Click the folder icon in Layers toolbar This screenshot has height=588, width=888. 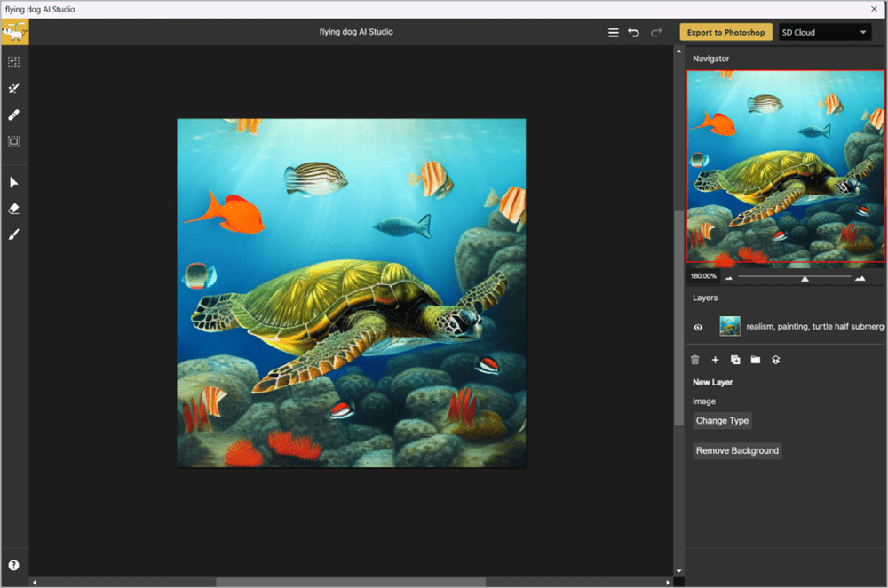pos(756,360)
